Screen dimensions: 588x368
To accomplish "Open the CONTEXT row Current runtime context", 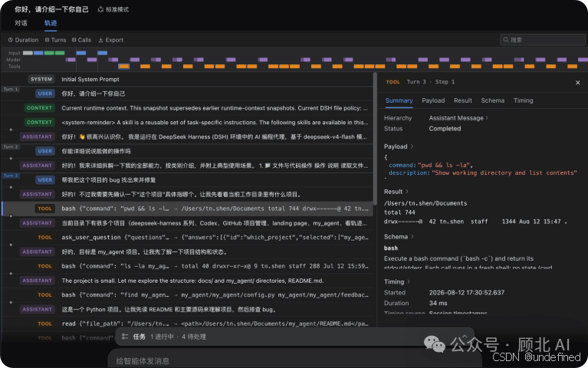I will pos(187,108).
